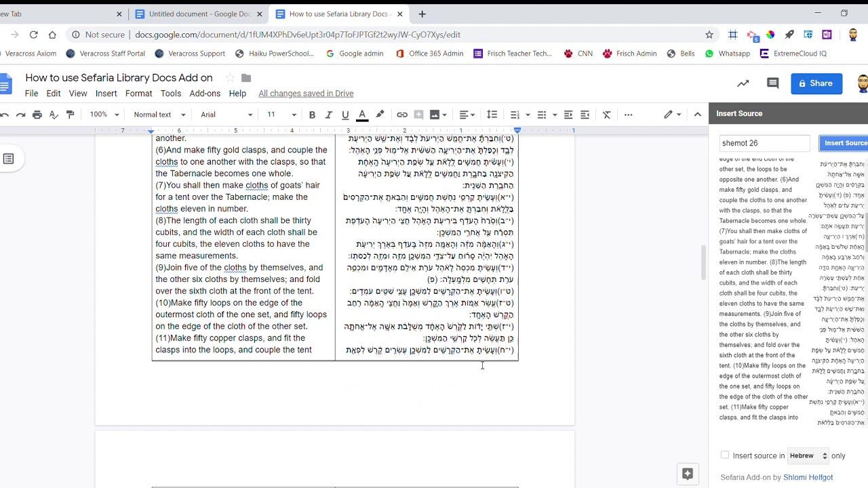868x488 pixels.
Task: Star the document
Action: [230, 78]
